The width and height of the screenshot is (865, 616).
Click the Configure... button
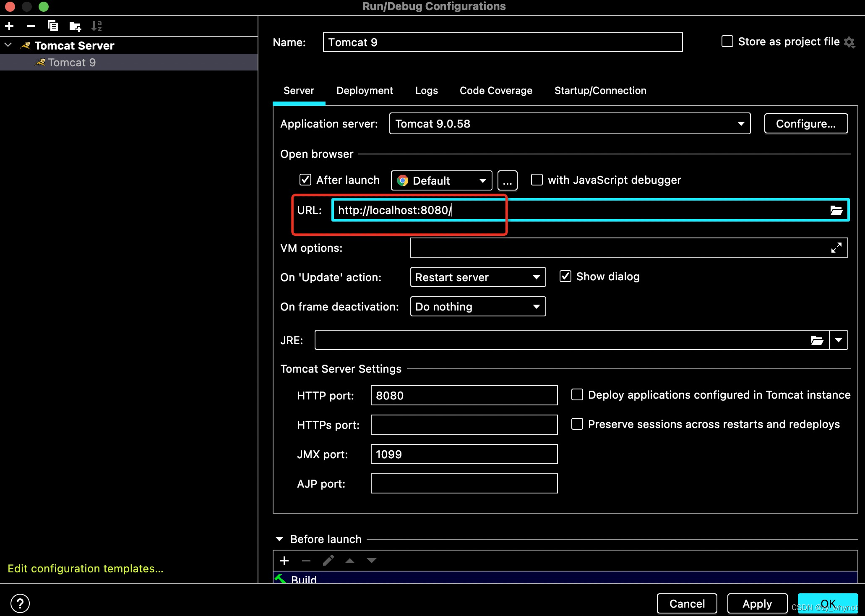[806, 124]
